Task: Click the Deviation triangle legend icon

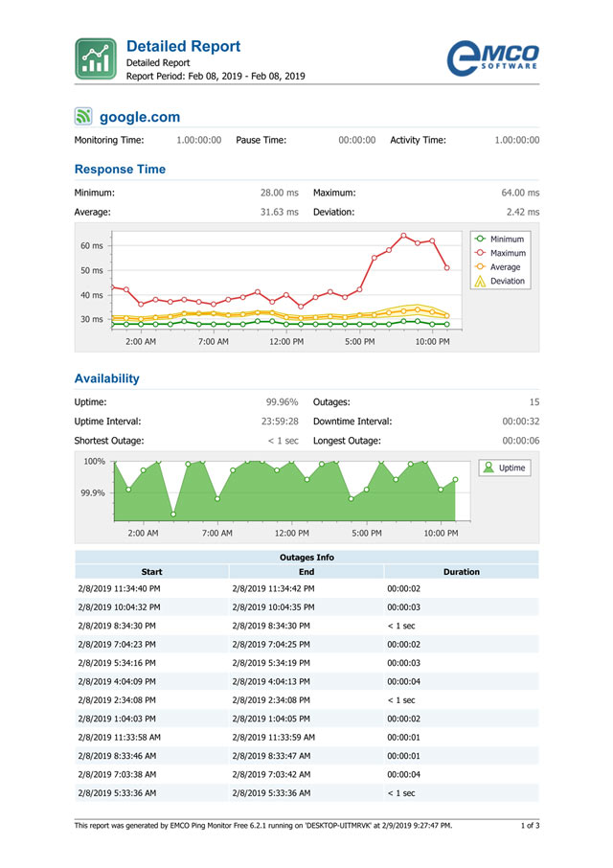Action: point(480,282)
